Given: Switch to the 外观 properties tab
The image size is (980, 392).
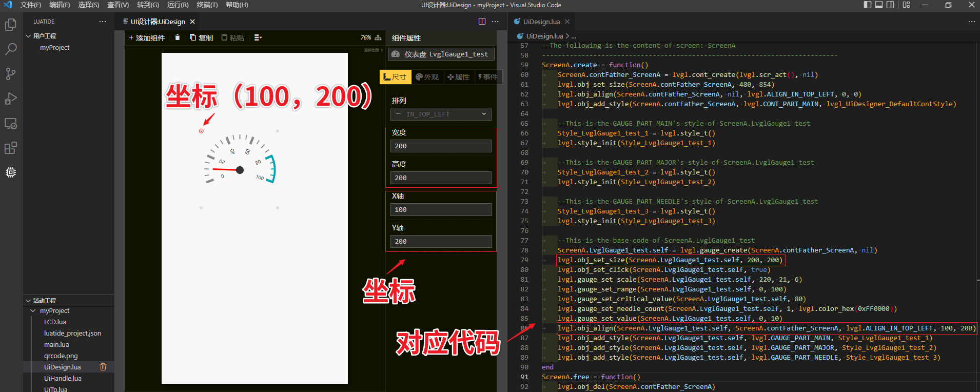Looking at the screenshot, I should (x=427, y=77).
